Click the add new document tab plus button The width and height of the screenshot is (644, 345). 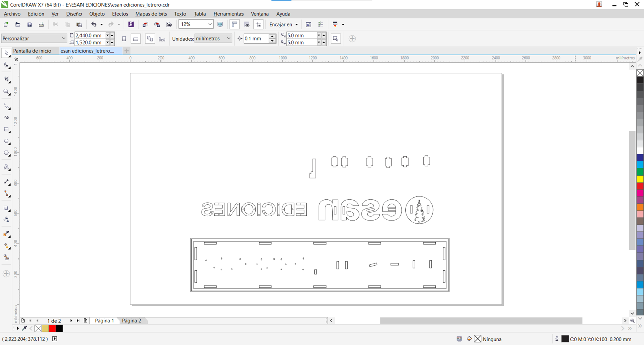(126, 51)
